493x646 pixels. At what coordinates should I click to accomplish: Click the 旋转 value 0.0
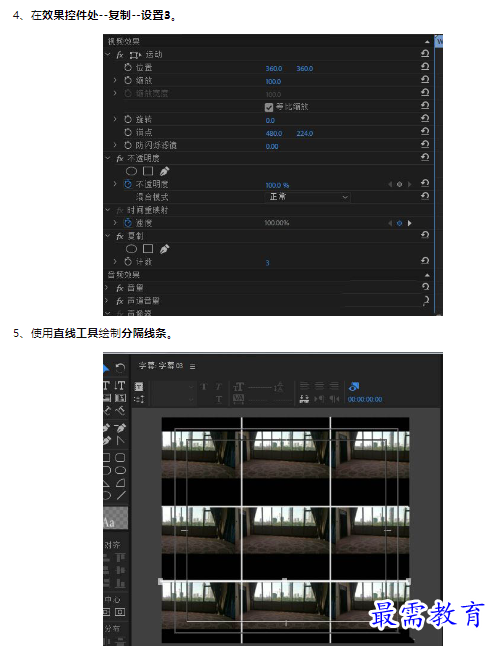point(270,120)
